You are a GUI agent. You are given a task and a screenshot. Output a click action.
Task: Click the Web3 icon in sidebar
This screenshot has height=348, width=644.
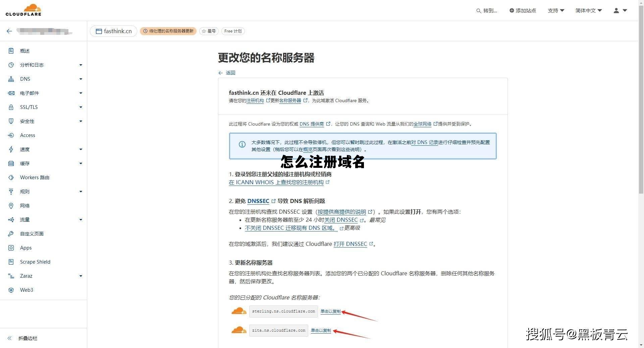[x=11, y=290]
